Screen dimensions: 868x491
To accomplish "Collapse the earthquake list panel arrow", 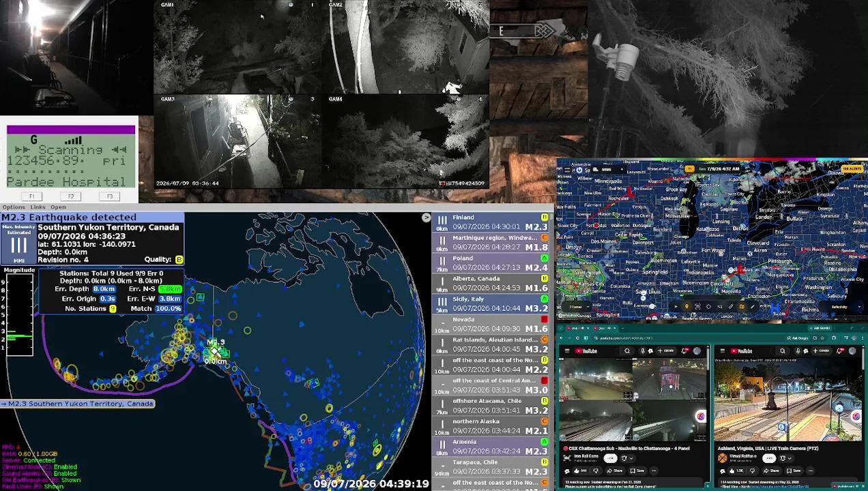I will pos(426,218).
